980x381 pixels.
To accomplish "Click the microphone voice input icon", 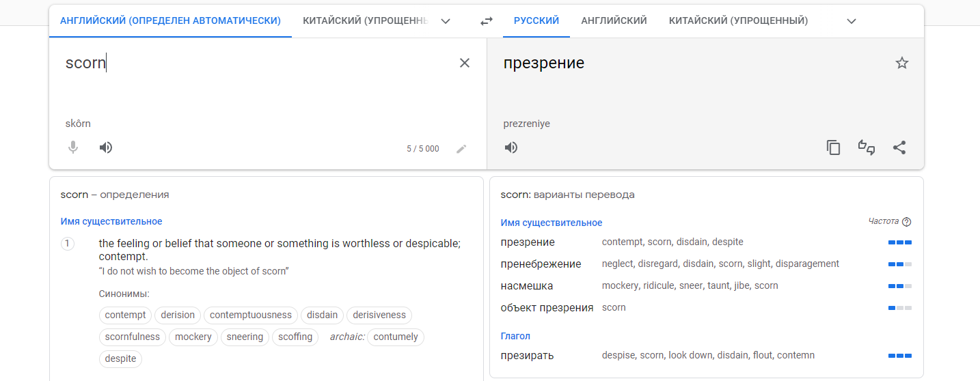I will tap(73, 147).
